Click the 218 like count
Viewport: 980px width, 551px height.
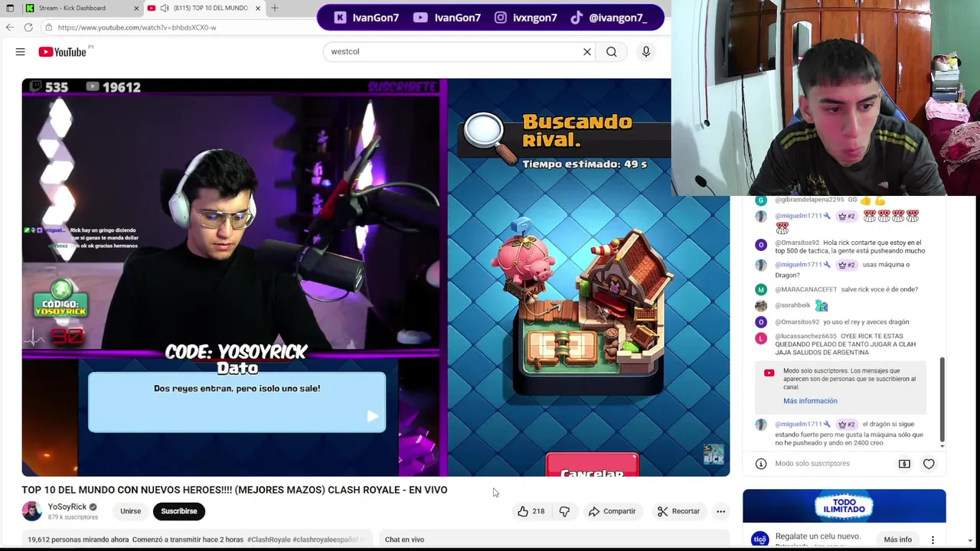coord(538,511)
